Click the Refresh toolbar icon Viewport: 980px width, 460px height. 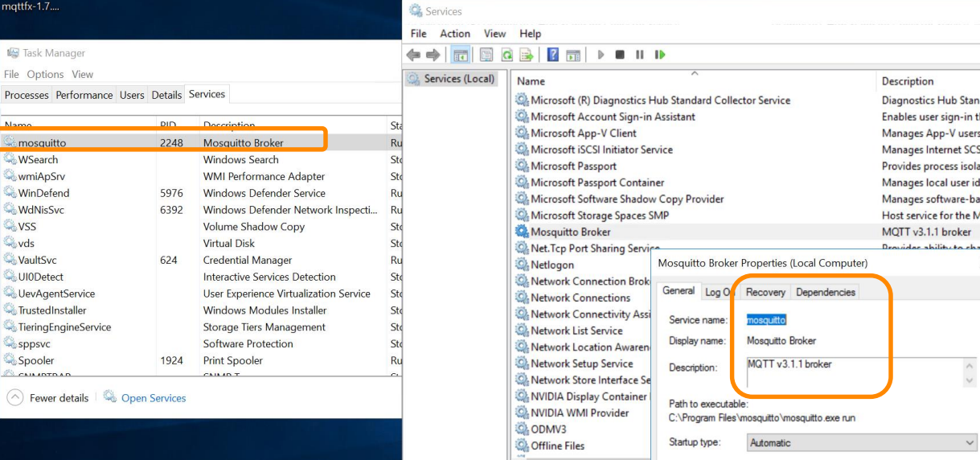point(507,55)
